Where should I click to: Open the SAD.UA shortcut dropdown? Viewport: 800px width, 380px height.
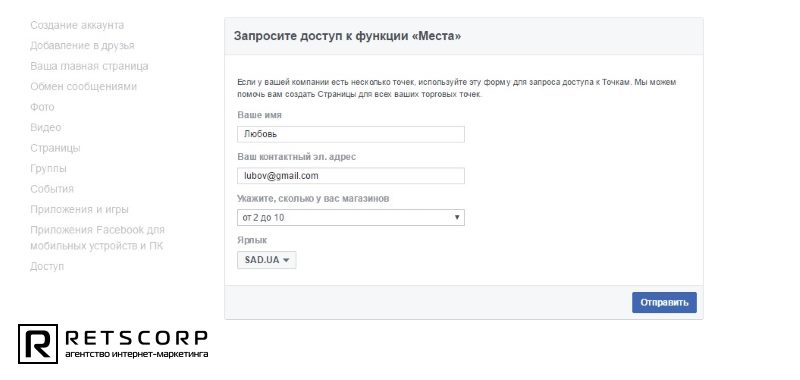(x=266, y=260)
